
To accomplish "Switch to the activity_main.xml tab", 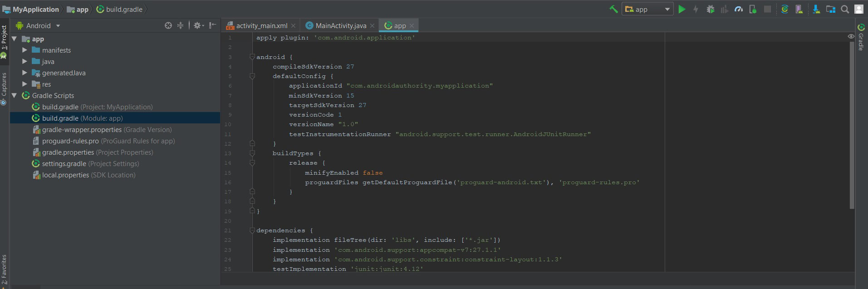I will [x=261, y=26].
